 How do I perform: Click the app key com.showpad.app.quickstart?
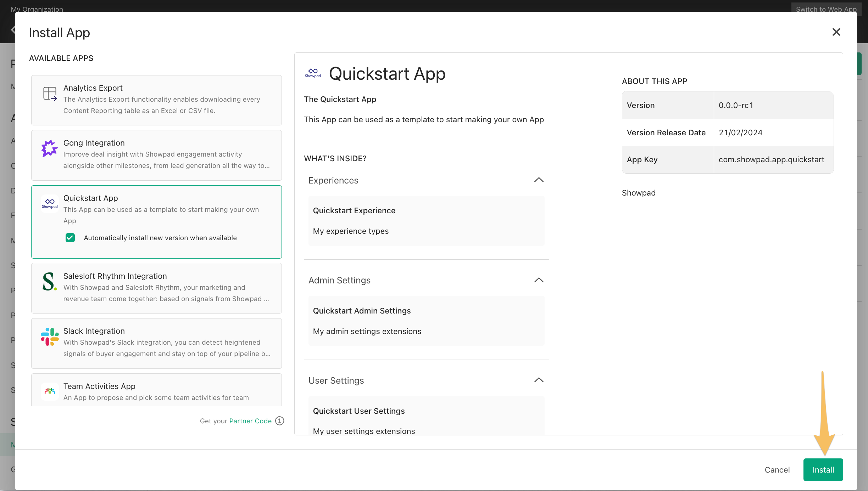771,159
